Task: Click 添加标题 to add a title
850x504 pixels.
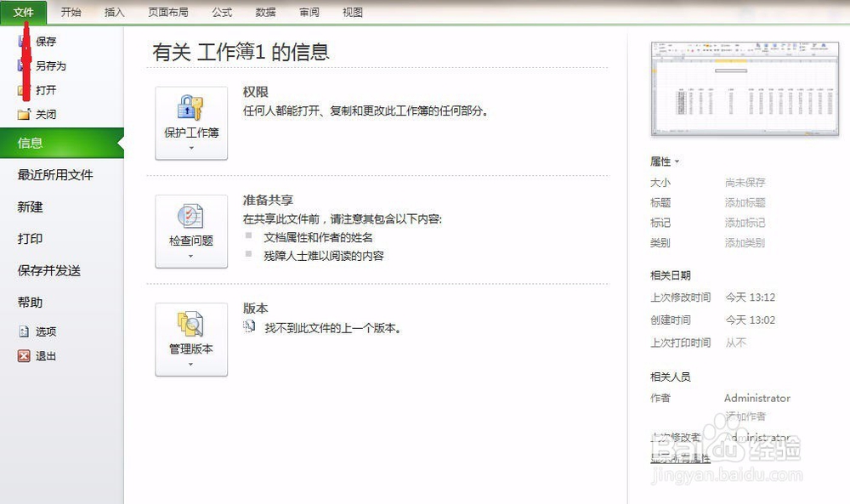Action: tap(747, 202)
